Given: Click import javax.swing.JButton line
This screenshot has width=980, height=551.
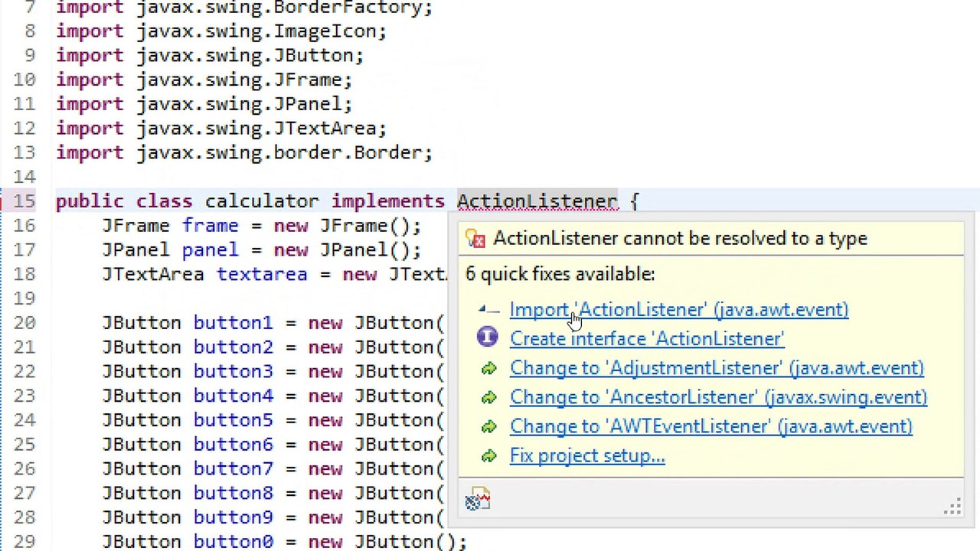Looking at the screenshot, I should click(210, 55).
